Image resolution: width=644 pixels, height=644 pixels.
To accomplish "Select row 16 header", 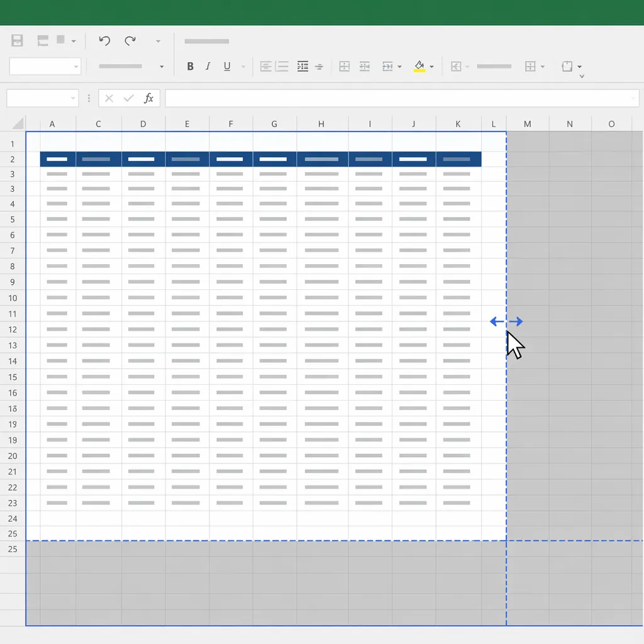I will (x=13, y=392).
